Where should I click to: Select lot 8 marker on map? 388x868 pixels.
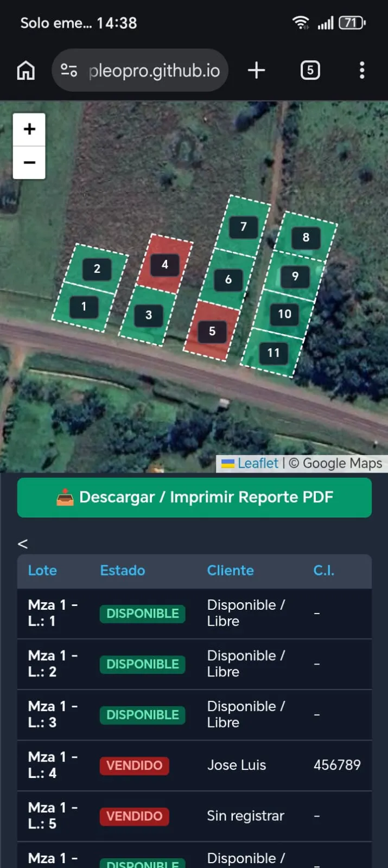click(x=306, y=237)
